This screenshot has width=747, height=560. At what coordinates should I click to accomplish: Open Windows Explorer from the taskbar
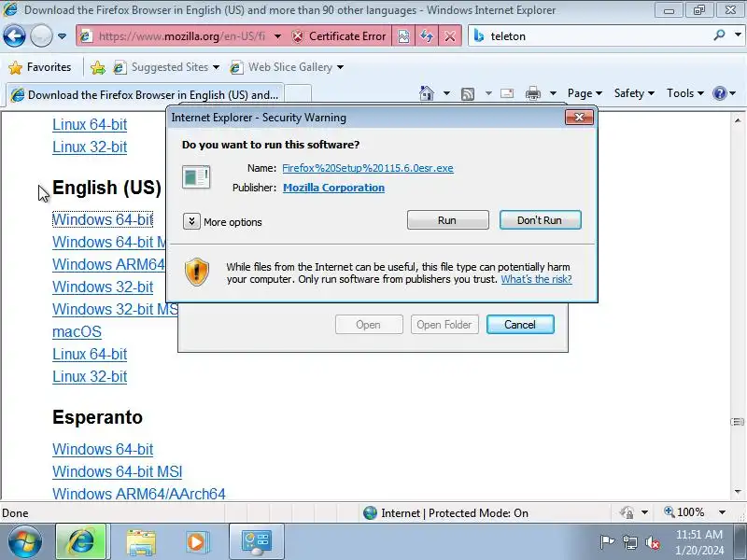click(141, 542)
